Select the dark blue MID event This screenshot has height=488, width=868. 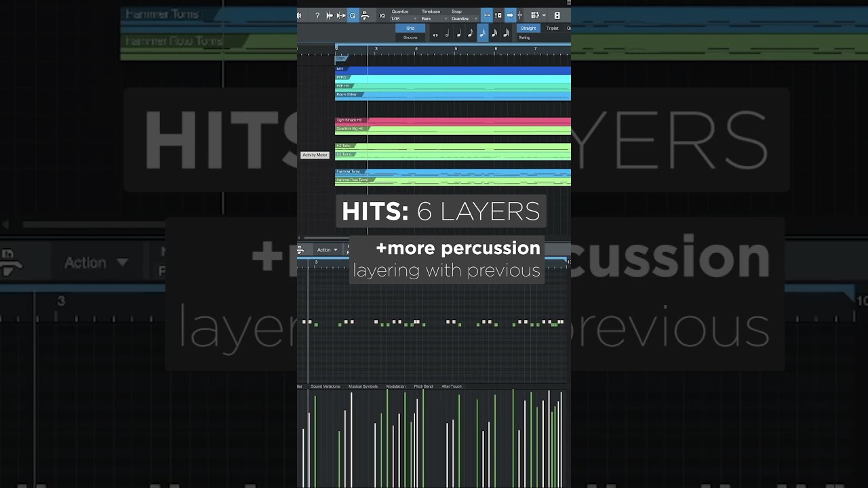tap(453, 70)
